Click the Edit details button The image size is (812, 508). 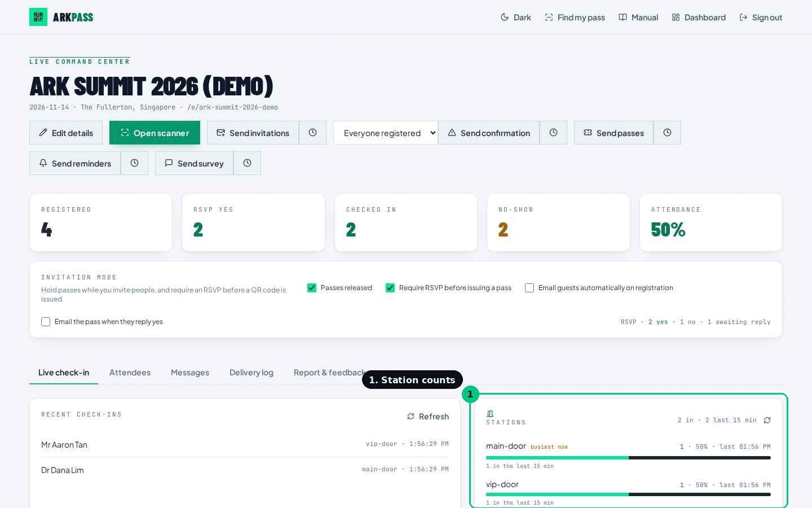(66, 133)
